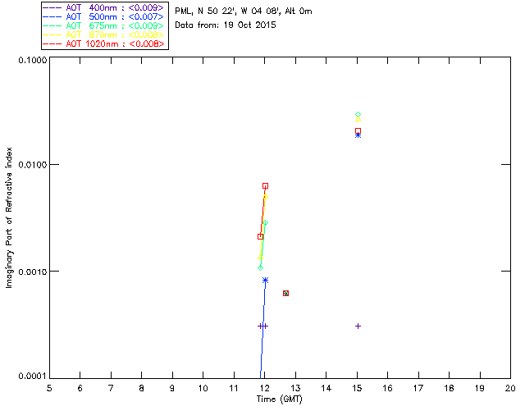
Task: Click x-axis tick label 18
Action: click(x=450, y=388)
